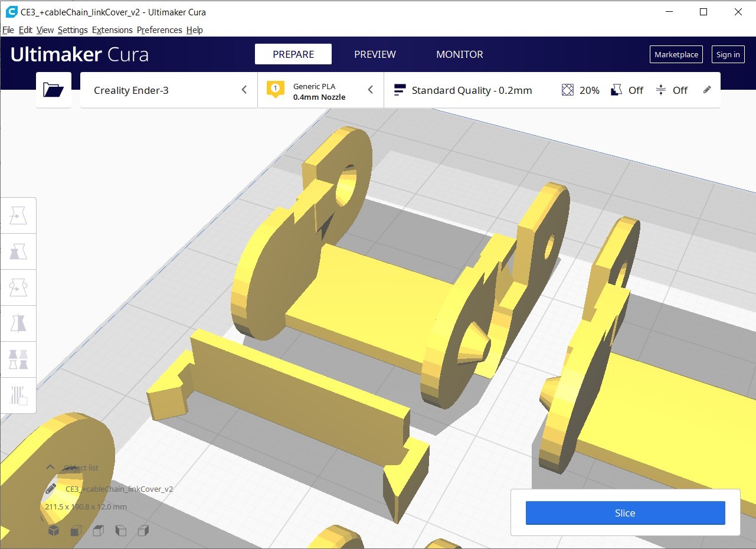Image resolution: width=756 pixels, height=549 pixels.
Task: Open the View menu
Action: click(45, 30)
